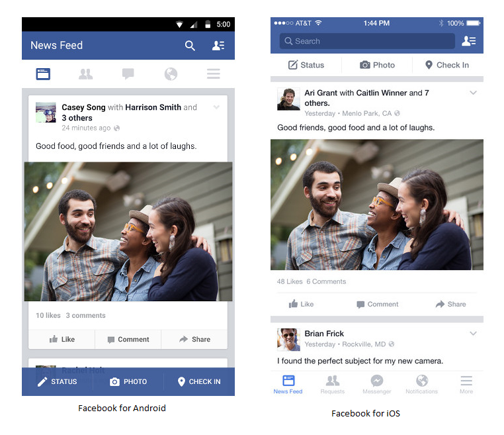This screenshot has height=435, width=504.
Task: Tap the Android 'News Feed' header title
Action: 57,46
